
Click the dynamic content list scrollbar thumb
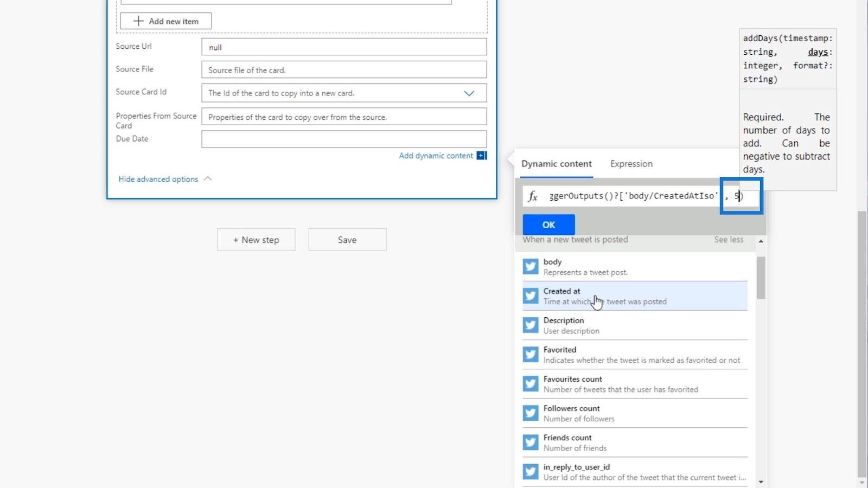pos(761,278)
